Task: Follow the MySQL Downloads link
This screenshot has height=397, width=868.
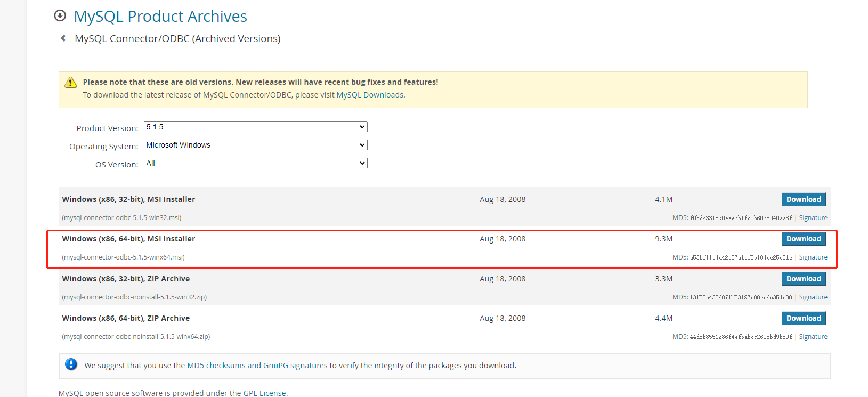Action: pyautogui.click(x=370, y=95)
